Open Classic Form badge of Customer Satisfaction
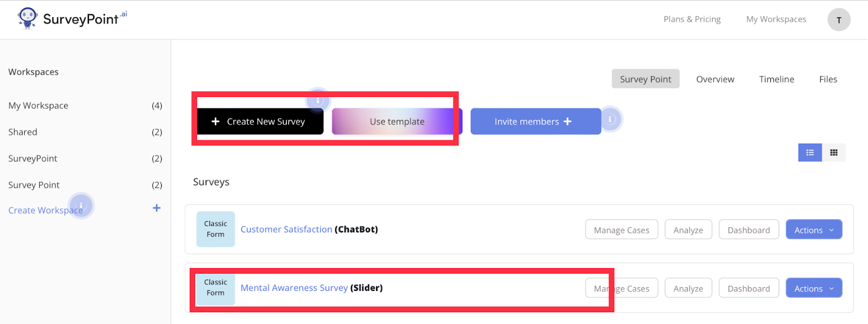 click(x=215, y=229)
